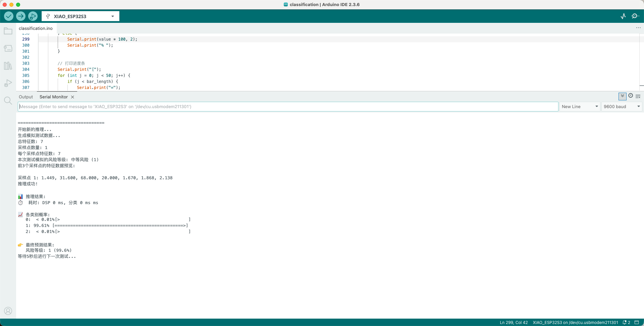This screenshot has height=326, width=644.
Task: Open the Search panel in sidebar
Action: 8,100
